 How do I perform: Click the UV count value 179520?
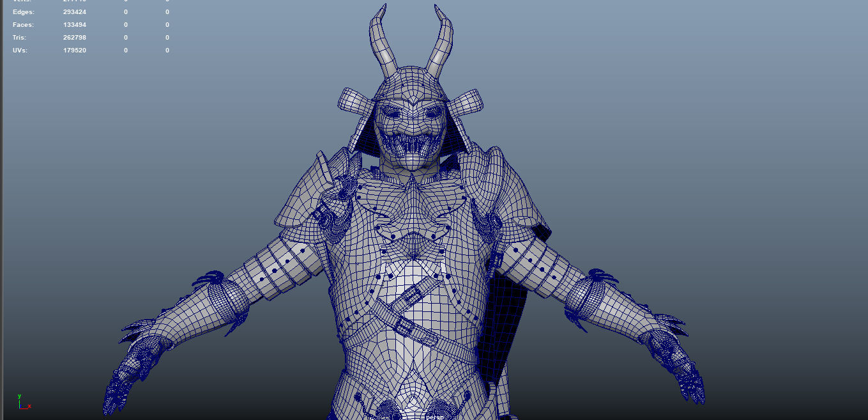[75, 51]
